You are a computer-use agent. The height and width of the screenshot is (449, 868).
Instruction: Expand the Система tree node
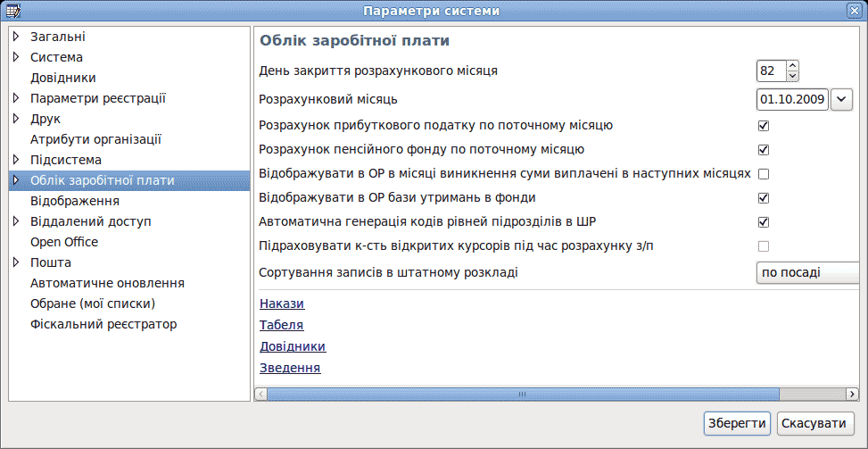click(x=17, y=57)
